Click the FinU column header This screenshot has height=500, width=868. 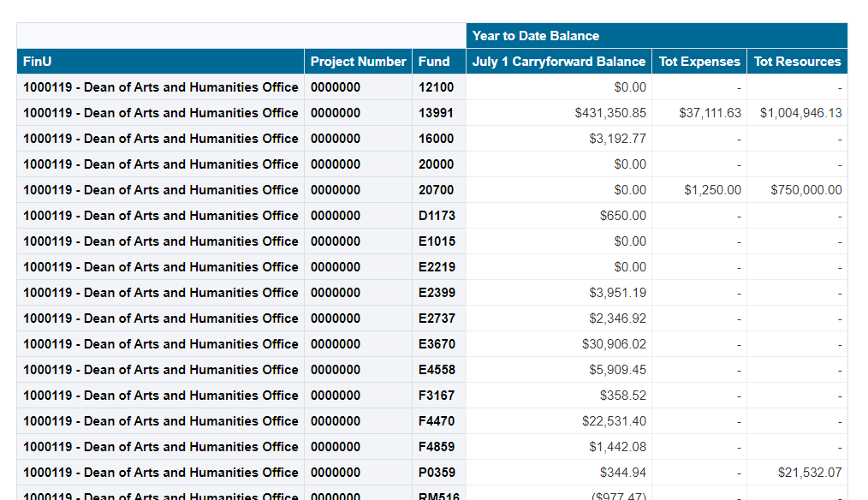[x=37, y=62]
